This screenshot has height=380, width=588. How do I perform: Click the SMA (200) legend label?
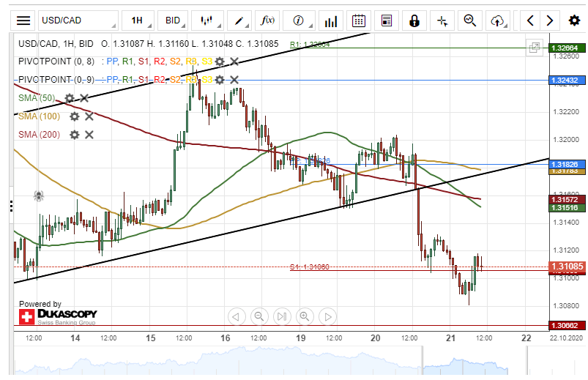click(x=40, y=134)
